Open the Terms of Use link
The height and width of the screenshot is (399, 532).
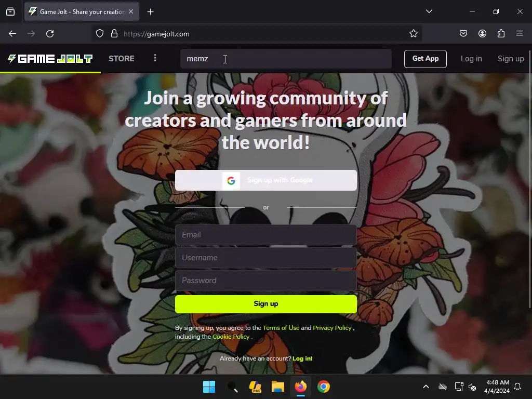(x=281, y=328)
